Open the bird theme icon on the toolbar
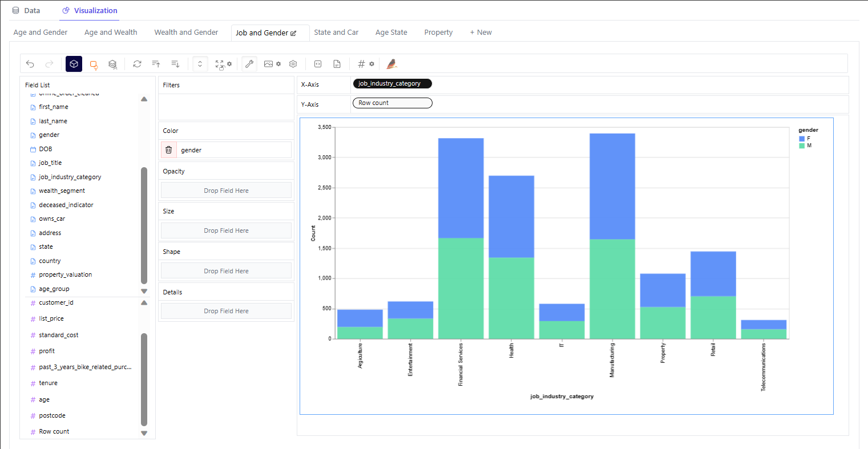Screen dimensions: 868x449 point(391,63)
